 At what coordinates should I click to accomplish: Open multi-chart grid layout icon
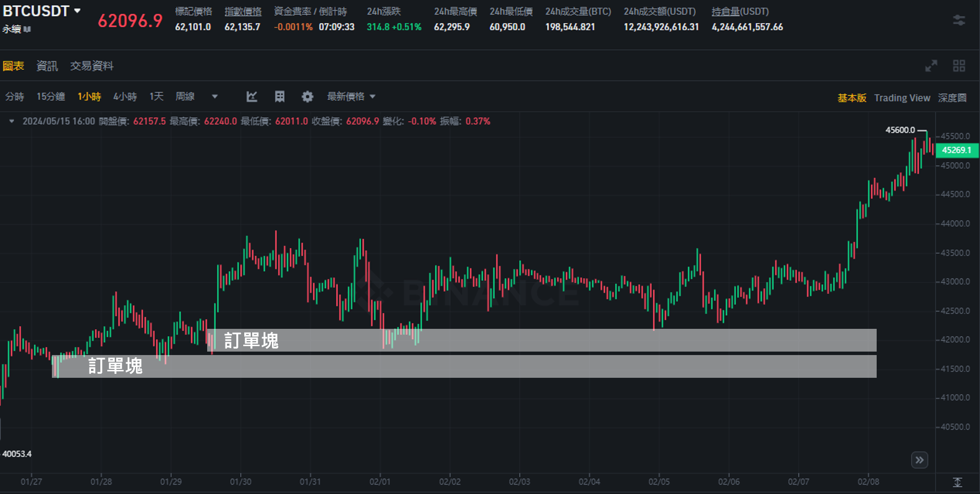(959, 66)
